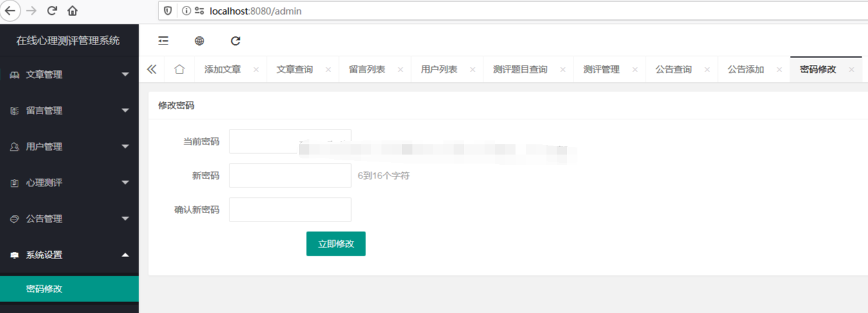Switch to the 公告查询 tab
This screenshot has height=313, width=868.
pyautogui.click(x=673, y=70)
